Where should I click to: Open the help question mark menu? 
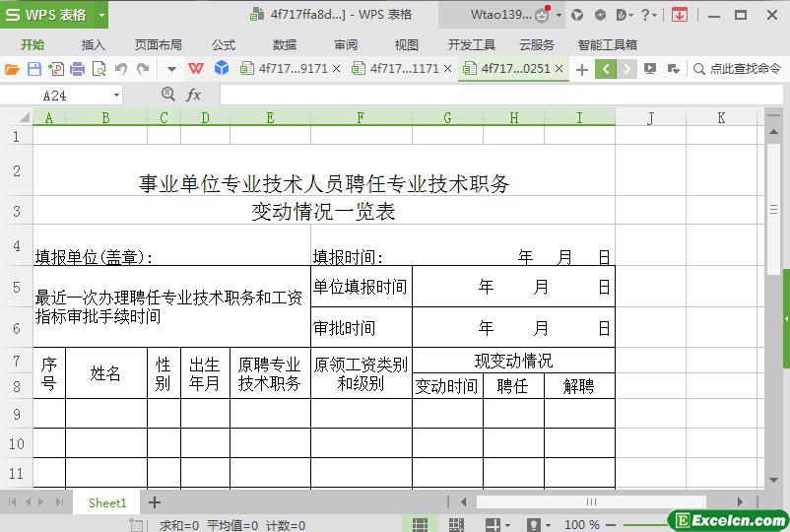649,15
